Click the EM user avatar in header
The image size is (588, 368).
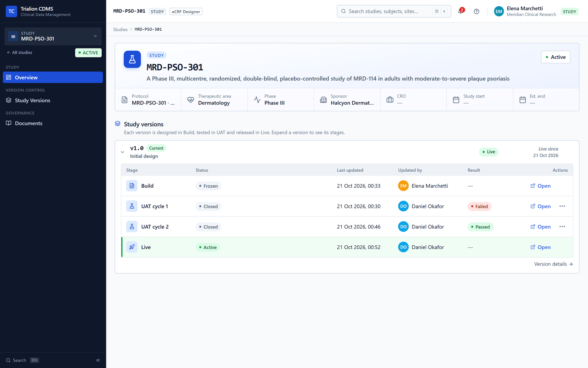[x=499, y=11]
